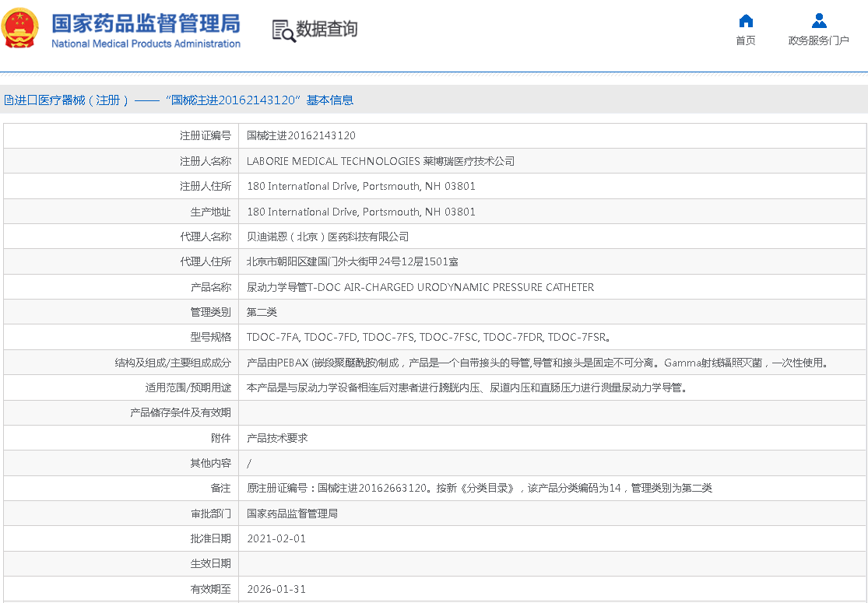Click product name 尿动力学导管T-DOC value
This screenshot has width=868, height=603.
click(x=420, y=287)
